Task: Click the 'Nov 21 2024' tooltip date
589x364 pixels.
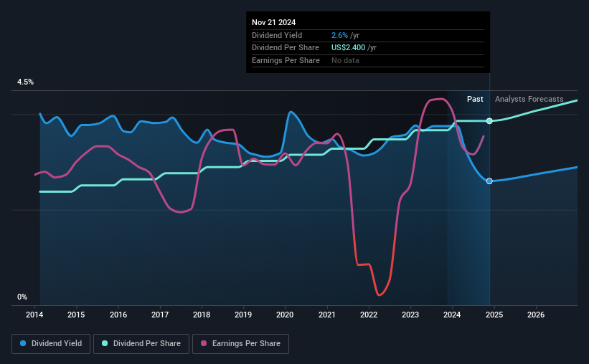Action: [273, 22]
